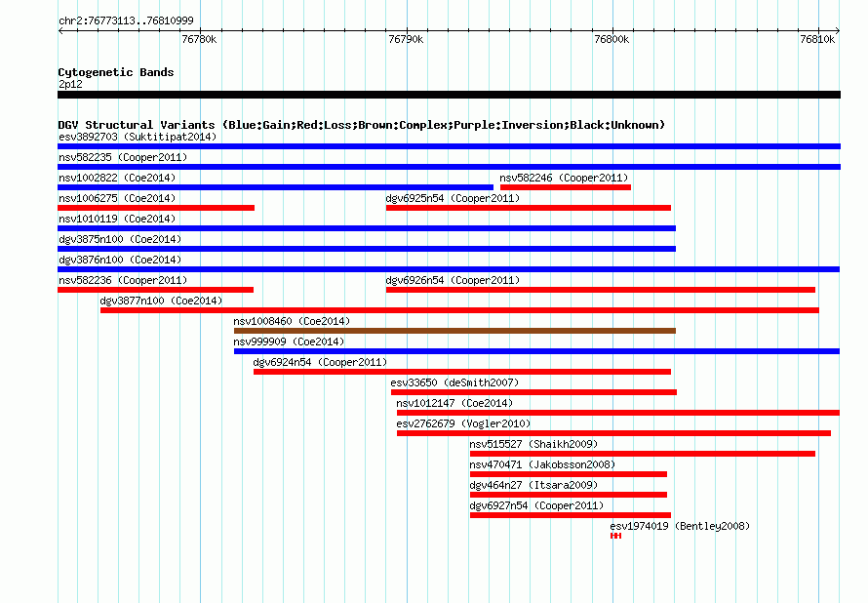Select the nsv582235 (Cooper2011) blue variant bar
Image resolution: width=868 pixels, height=603 pixels.
coord(449,167)
